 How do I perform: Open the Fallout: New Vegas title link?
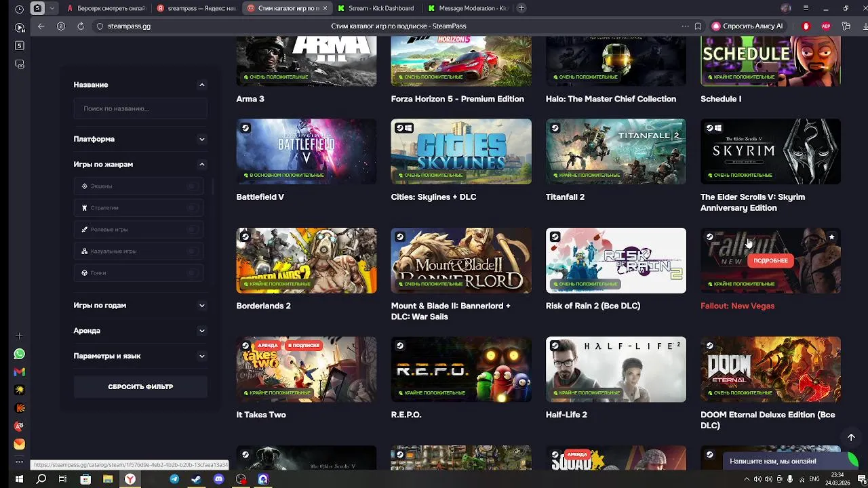point(737,306)
